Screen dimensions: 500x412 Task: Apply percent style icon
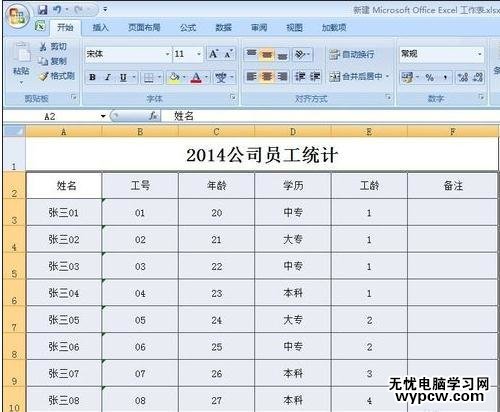tap(429, 77)
